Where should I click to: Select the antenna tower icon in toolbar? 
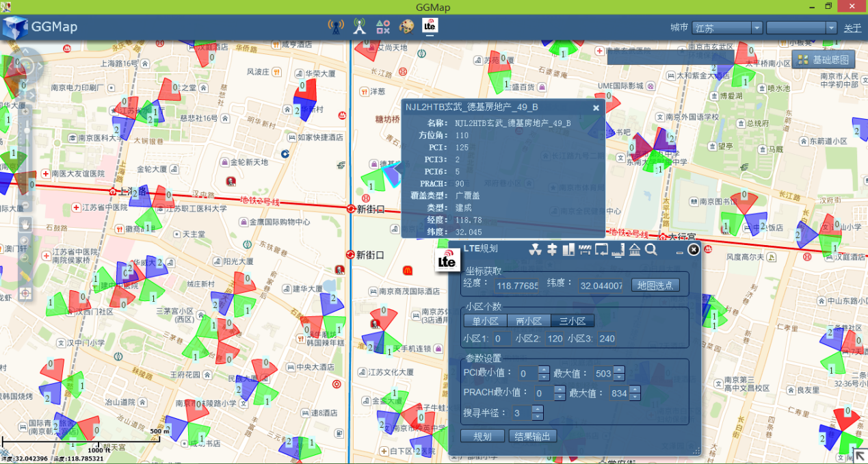(x=360, y=27)
